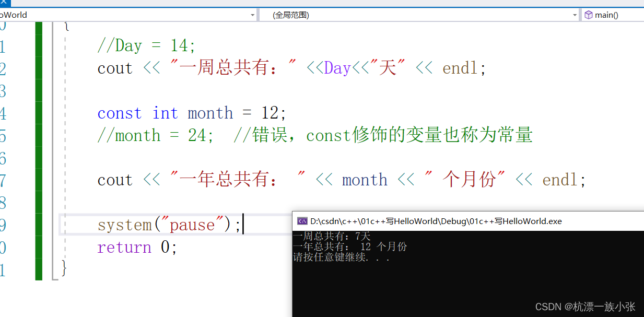Click the system("pause"); statement
Image resolution: width=644 pixels, height=317 pixels.
pos(169,225)
